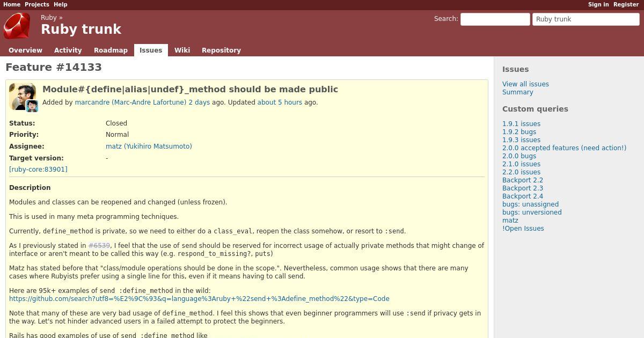This screenshot has height=338, width=644.
Task: Focus the Search input field
Action: (495, 19)
